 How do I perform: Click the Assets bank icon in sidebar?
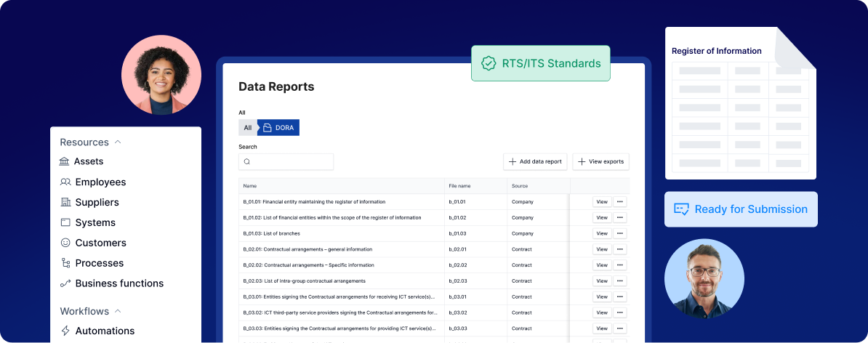pos(65,161)
